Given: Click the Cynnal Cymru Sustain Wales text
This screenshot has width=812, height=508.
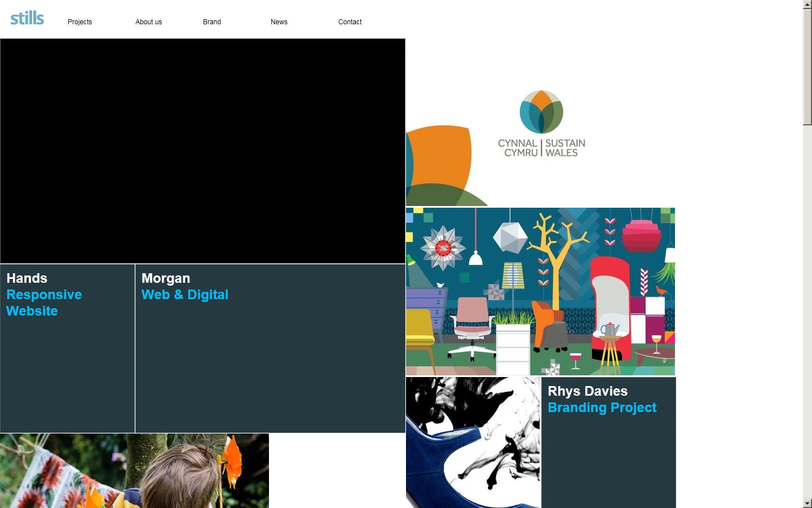Looking at the screenshot, I should pyautogui.click(x=541, y=148).
